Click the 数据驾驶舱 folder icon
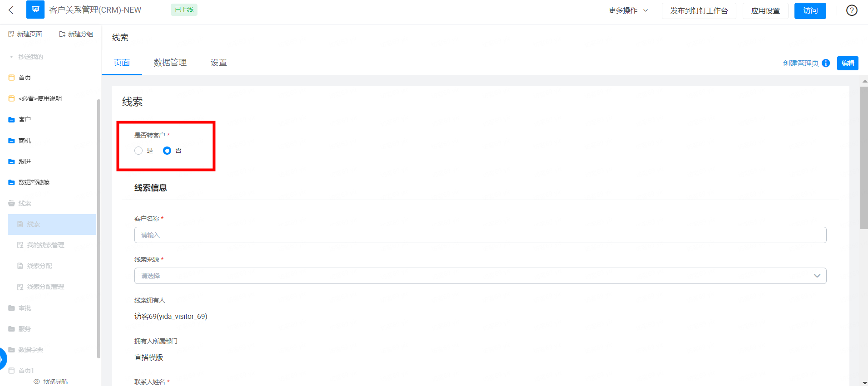The width and height of the screenshot is (868, 386). click(x=12, y=182)
